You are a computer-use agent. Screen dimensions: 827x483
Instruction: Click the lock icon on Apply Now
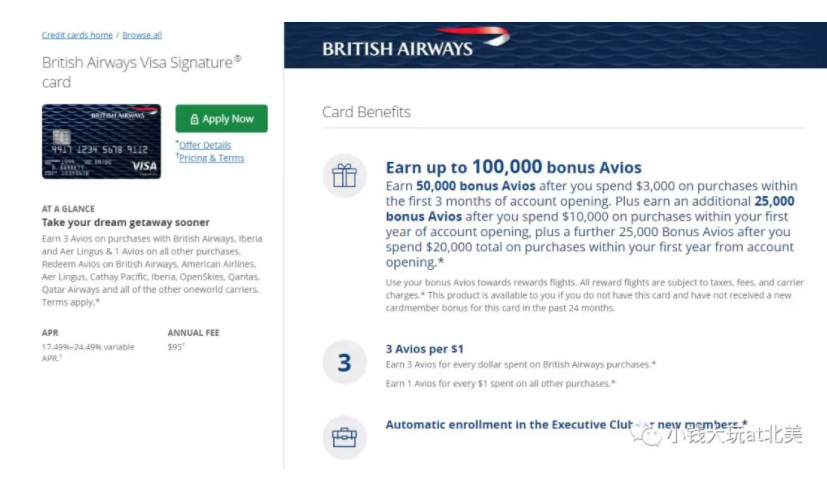coord(194,119)
